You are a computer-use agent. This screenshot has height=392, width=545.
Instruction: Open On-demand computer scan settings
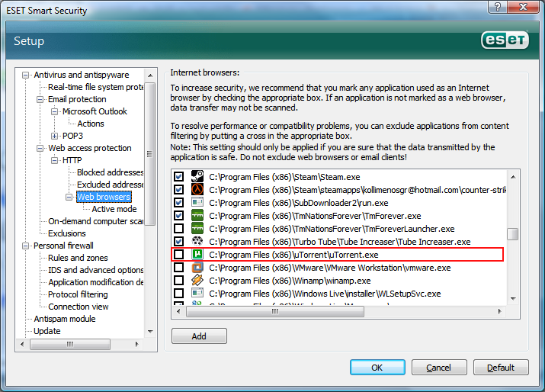pos(95,221)
